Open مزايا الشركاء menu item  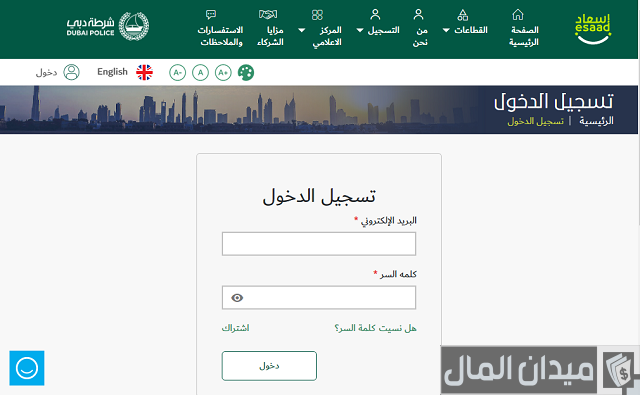tap(270, 36)
